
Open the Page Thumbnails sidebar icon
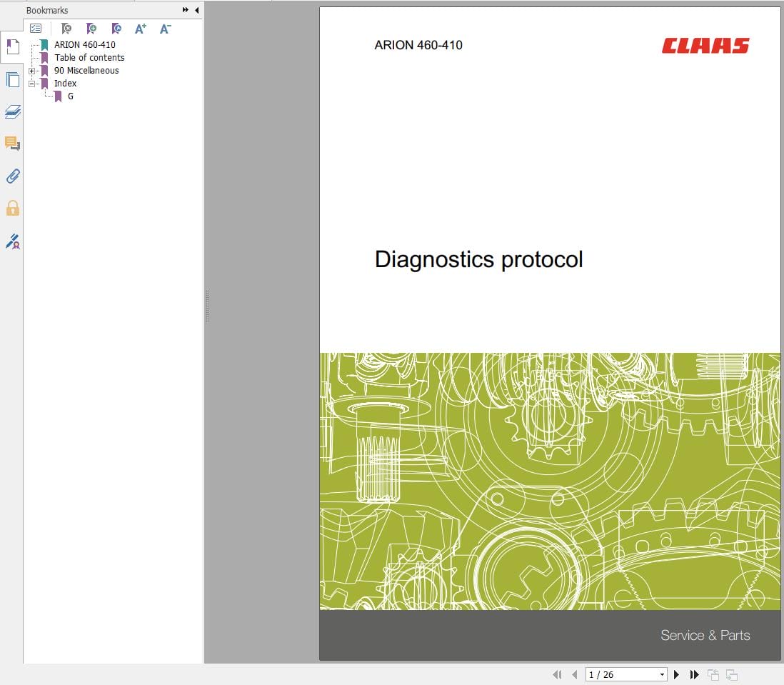click(x=13, y=79)
